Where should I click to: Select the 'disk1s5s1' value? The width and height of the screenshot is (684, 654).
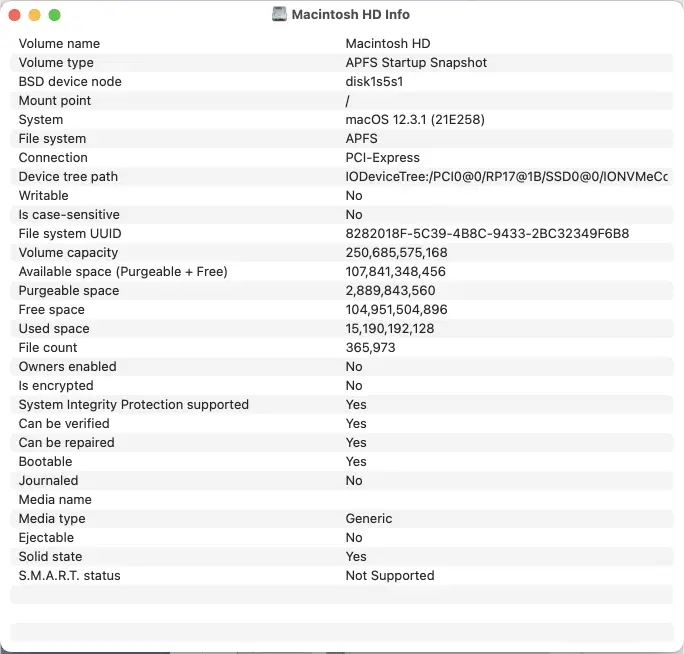[x=374, y=82]
